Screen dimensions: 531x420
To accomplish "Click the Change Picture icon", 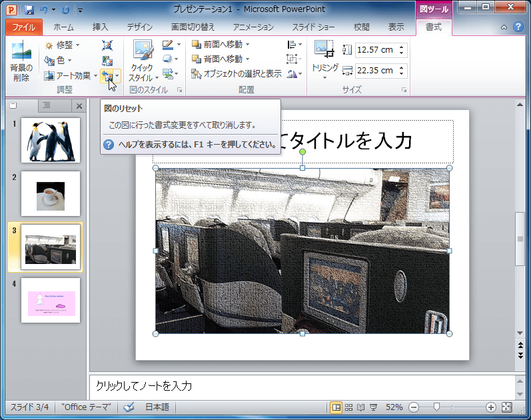I will pyautogui.click(x=107, y=61).
